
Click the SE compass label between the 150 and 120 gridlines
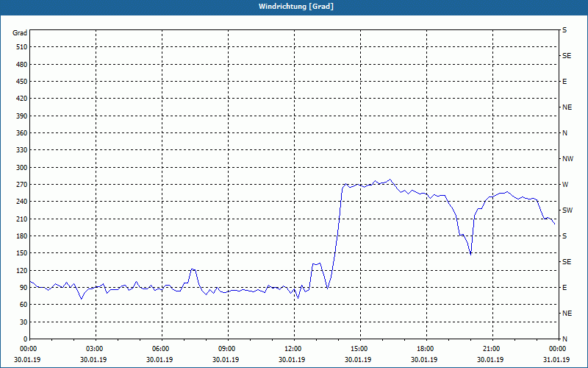[567, 262]
